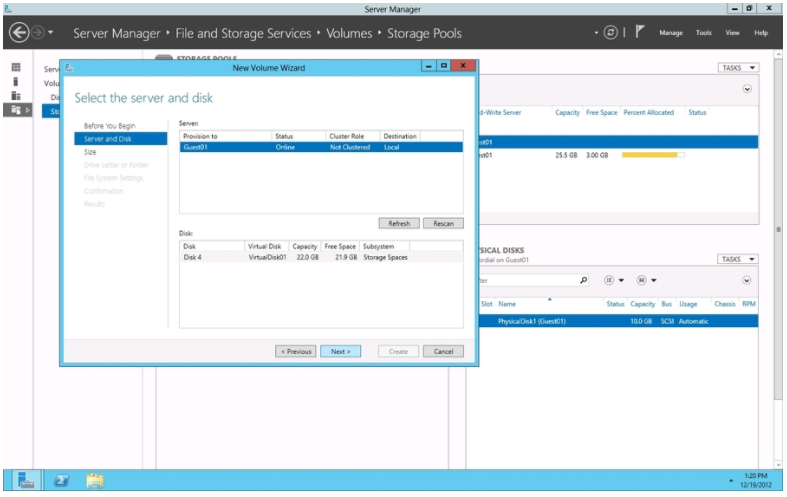Click the Volumes breadcrumb
Screen dimensions: 787x497
pos(349,34)
